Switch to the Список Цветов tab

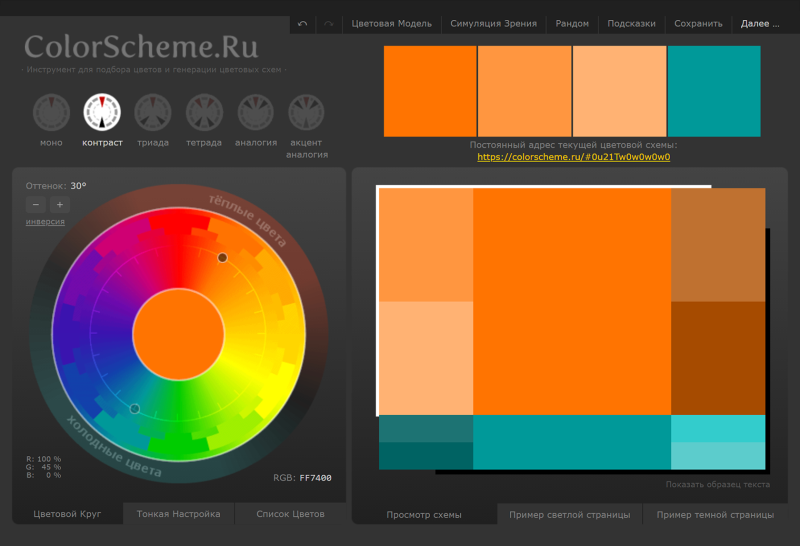pos(290,514)
